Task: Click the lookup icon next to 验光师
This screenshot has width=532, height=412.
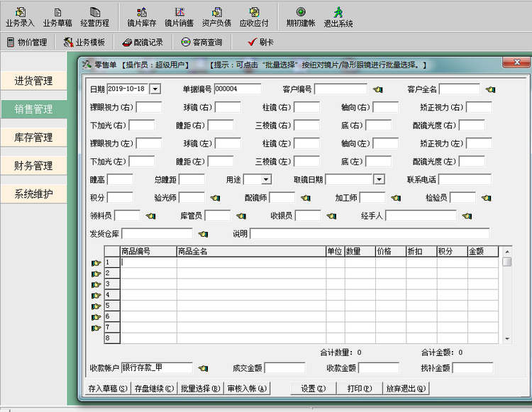Action: (x=216, y=198)
